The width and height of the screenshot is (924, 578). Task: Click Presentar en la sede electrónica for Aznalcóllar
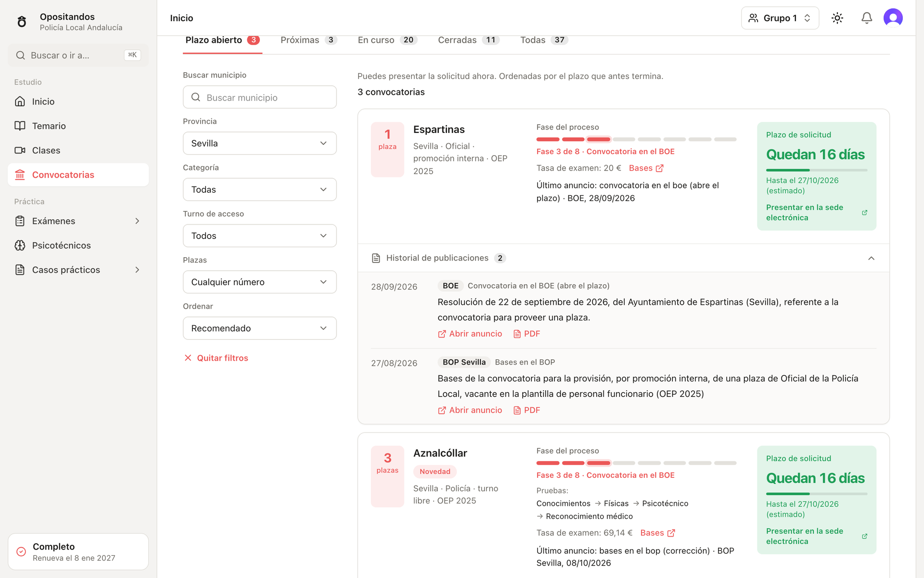click(816, 536)
